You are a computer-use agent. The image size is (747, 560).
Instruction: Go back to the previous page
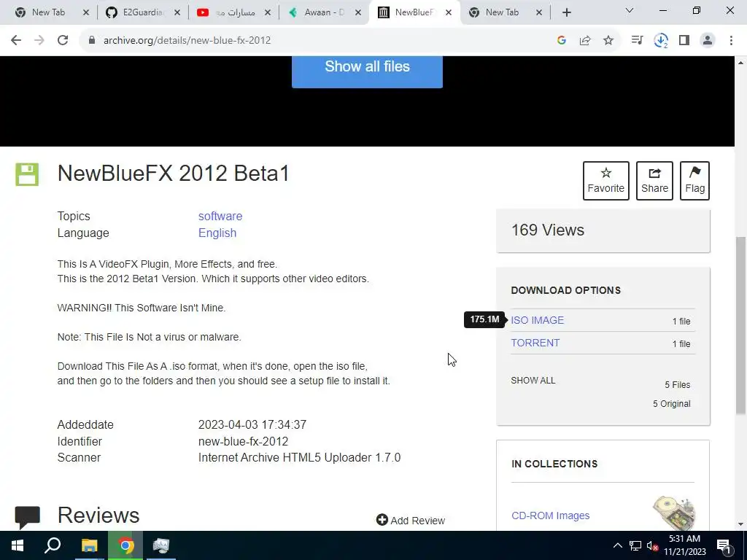(x=16, y=41)
